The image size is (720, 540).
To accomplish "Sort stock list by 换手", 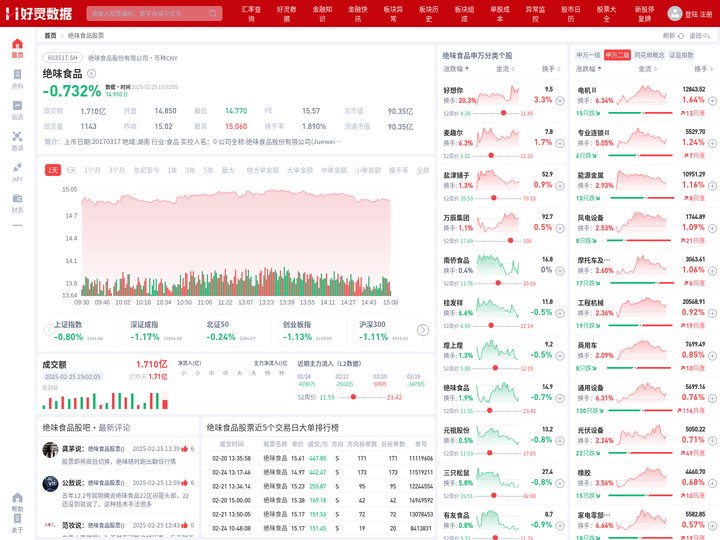I will [x=551, y=69].
